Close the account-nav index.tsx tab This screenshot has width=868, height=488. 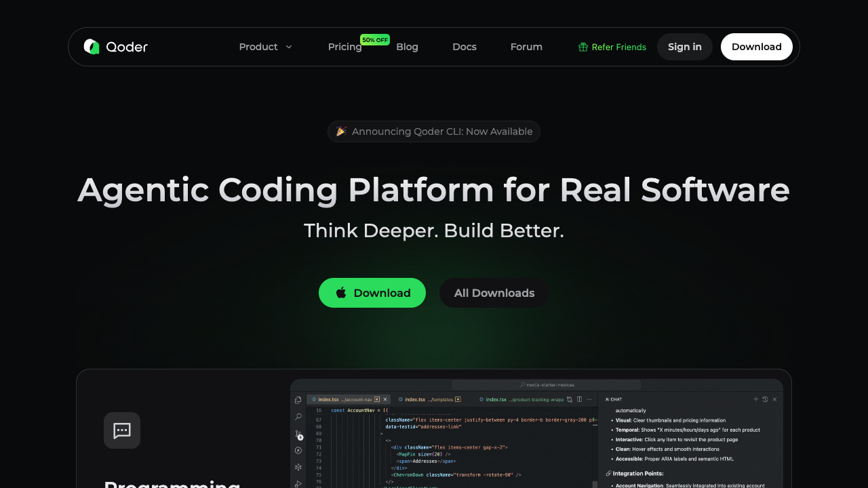pyautogui.click(x=385, y=399)
